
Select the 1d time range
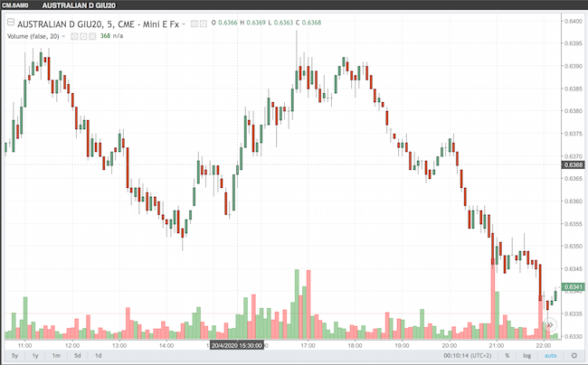tap(99, 356)
